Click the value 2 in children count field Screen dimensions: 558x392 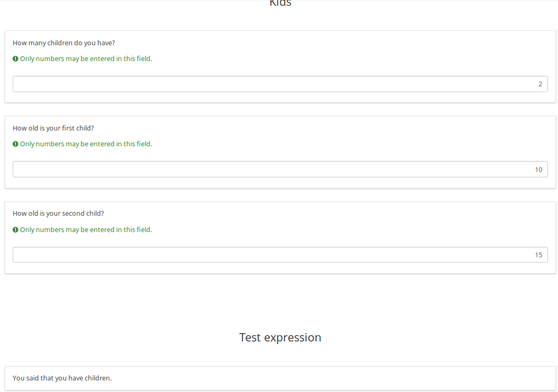pyautogui.click(x=540, y=84)
